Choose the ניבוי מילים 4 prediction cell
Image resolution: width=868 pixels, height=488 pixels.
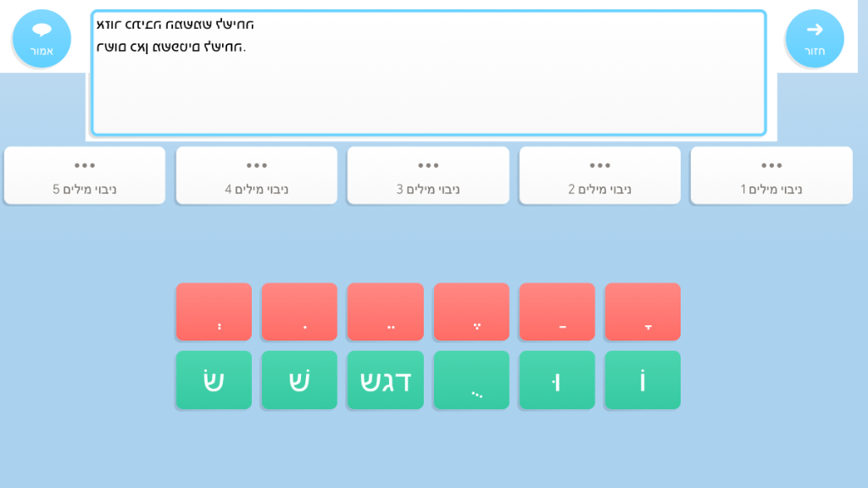tap(256, 175)
